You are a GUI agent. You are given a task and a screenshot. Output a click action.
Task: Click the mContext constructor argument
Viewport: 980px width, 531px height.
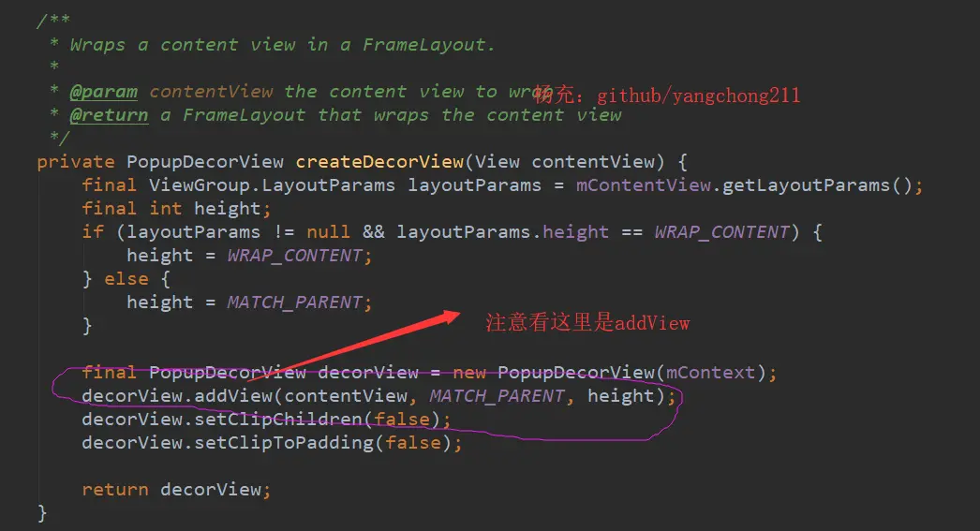coord(710,373)
